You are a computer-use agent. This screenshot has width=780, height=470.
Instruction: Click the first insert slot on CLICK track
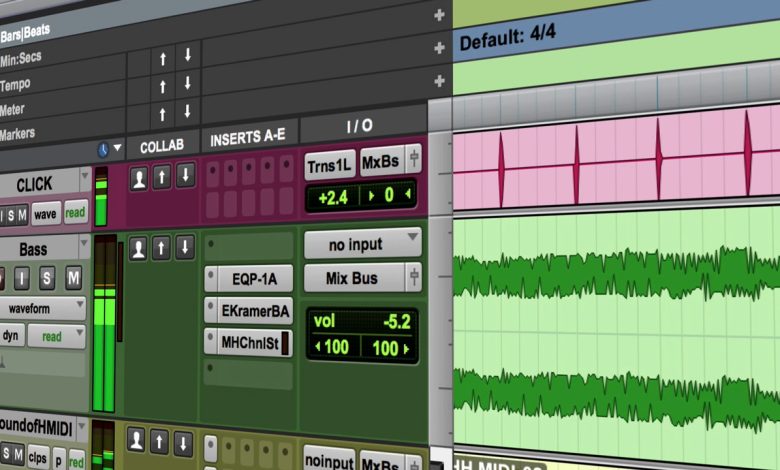pos(212,171)
